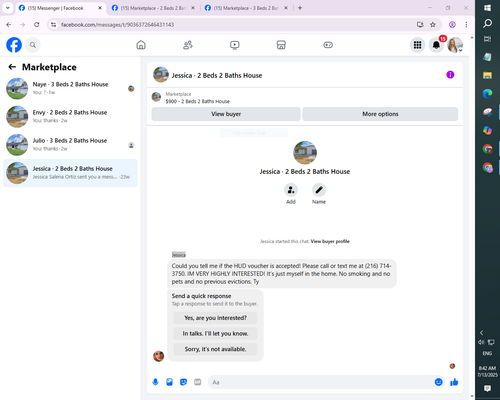Open the Video tab icon

pos(235,45)
